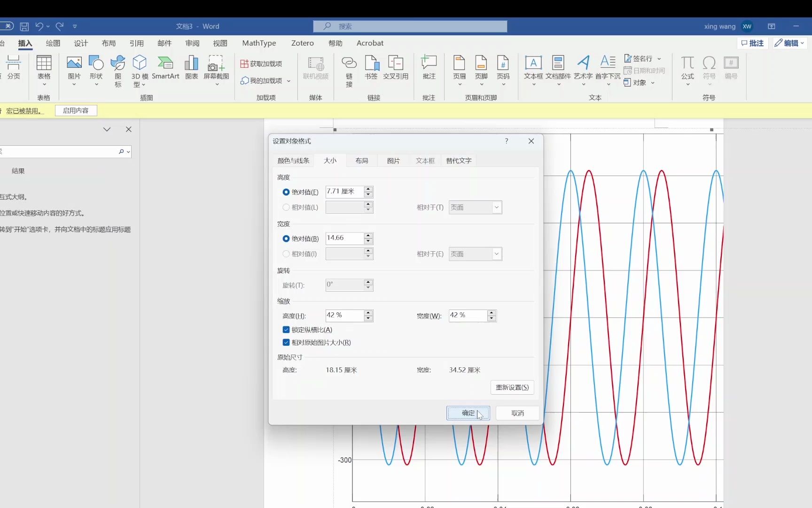This screenshot has width=812, height=508.
Task: Confirm the dialog with 确定
Action: [468, 413]
